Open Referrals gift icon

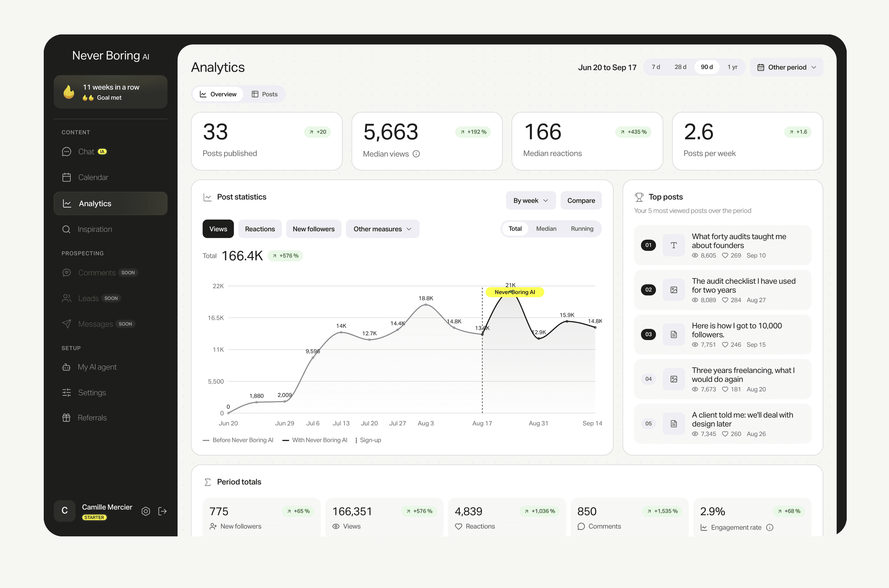[x=66, y=418]
